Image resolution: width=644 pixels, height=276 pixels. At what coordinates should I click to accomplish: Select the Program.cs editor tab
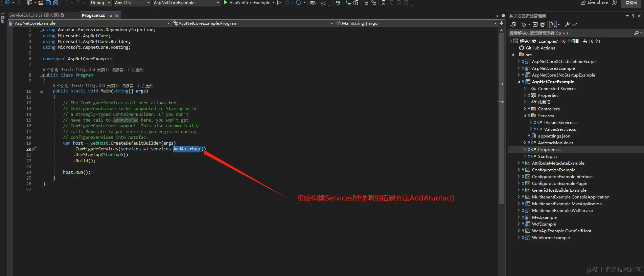click(x=93, y=16)
